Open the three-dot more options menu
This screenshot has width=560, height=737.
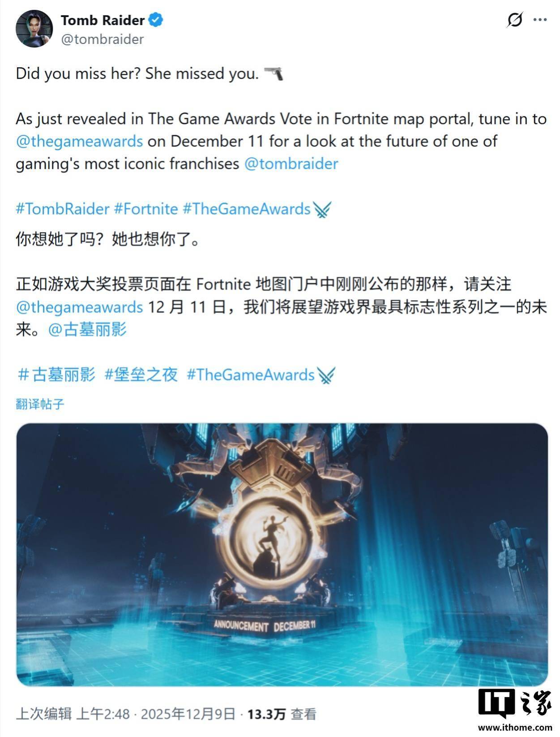(x=540, y=20)
